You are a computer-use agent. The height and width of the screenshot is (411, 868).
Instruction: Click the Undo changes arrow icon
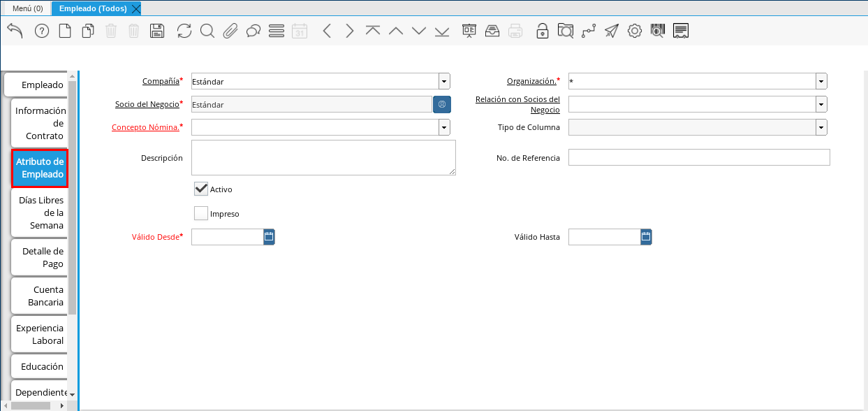pos(15,31)
